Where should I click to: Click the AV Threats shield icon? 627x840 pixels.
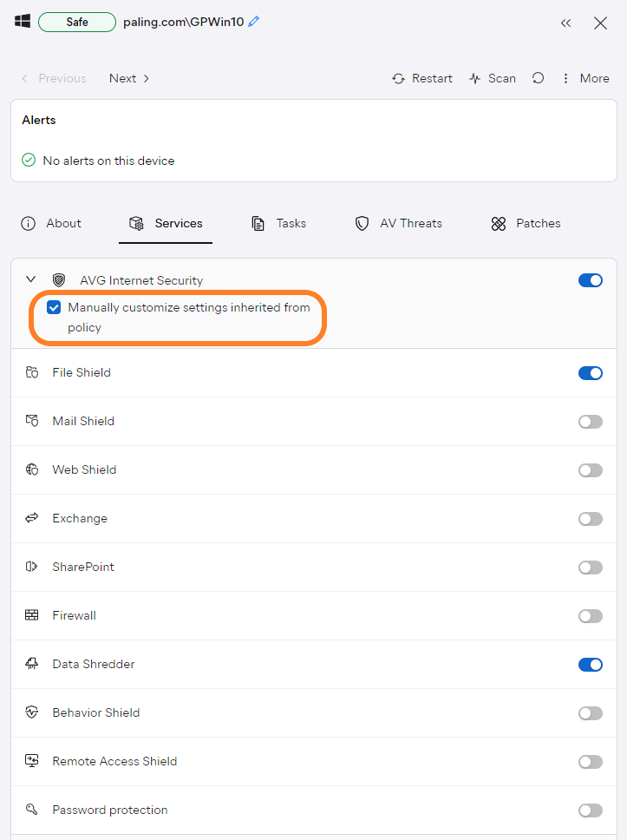pos(362,223)
